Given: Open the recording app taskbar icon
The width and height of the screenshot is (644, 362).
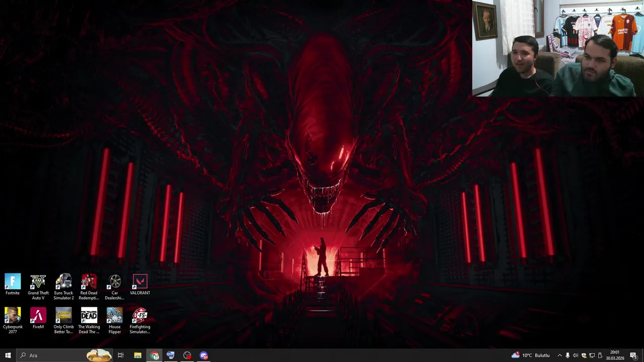Looking at the screenshot, I should tap(187, 355).
